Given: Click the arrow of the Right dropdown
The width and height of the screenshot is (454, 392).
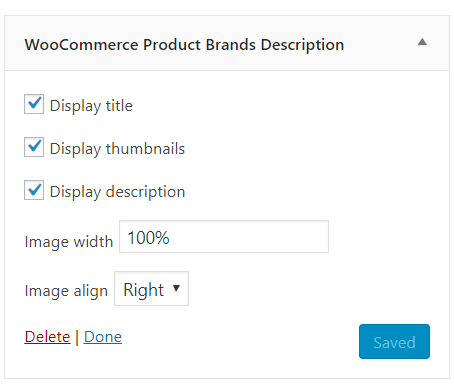Looking at the screenshot, I should tap(176, 288).
